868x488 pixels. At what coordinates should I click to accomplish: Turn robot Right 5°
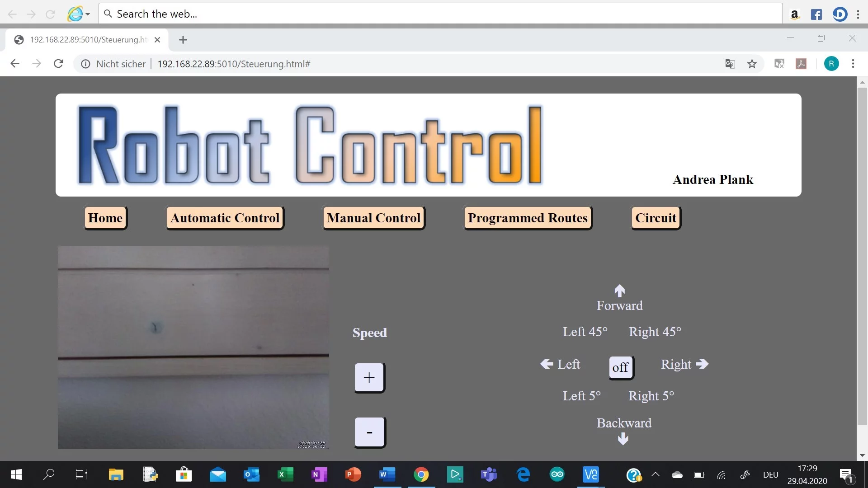point(651,396)
